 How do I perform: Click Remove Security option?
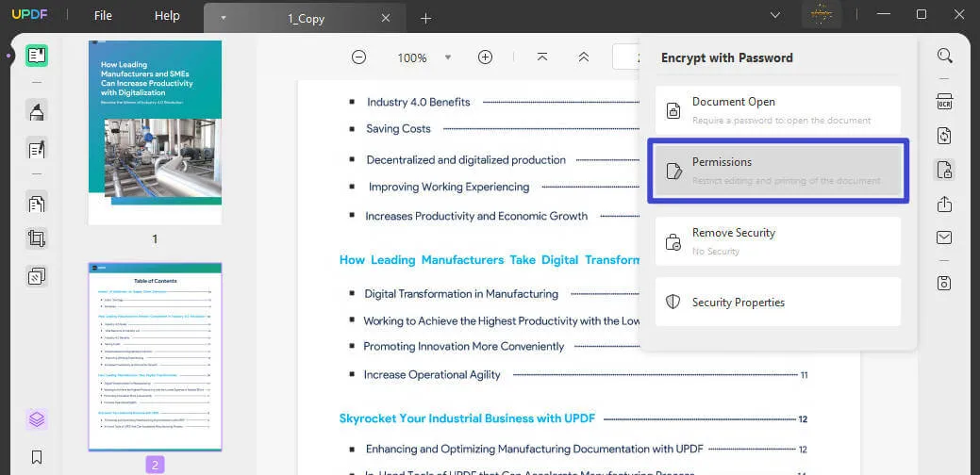click(x=778, y=240)
